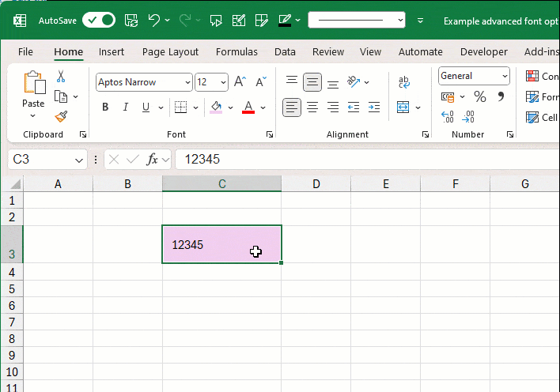Open the Automate tab
Screen dimensions: 560x392
pyautogui.click(x=420, y=52)
